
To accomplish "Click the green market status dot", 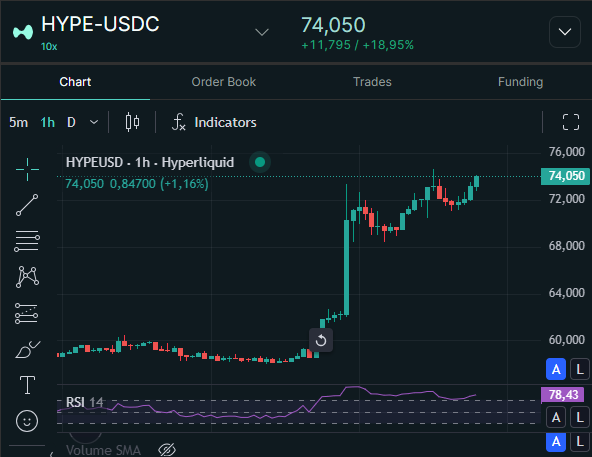I will (x=260, y=162).
